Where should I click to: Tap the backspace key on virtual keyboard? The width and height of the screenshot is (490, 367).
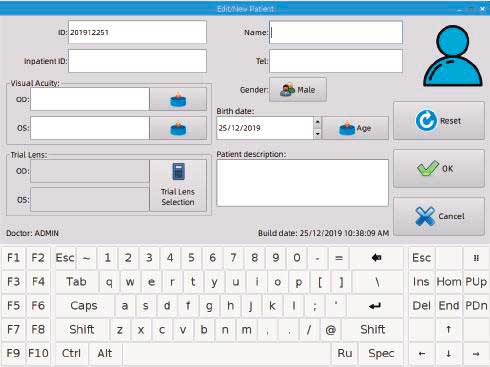pyautogui.click(x=376, y=258)
